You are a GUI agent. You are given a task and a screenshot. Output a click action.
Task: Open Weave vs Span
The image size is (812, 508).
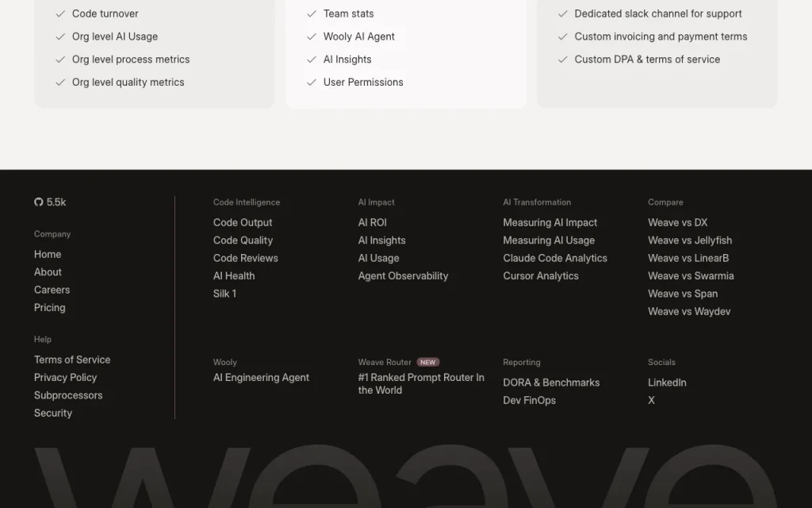683,294
